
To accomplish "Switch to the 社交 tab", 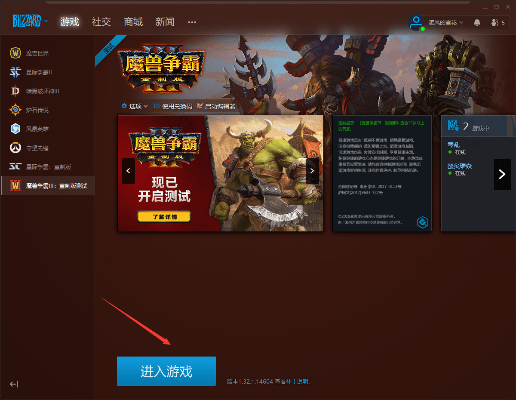I will [101, 22].
